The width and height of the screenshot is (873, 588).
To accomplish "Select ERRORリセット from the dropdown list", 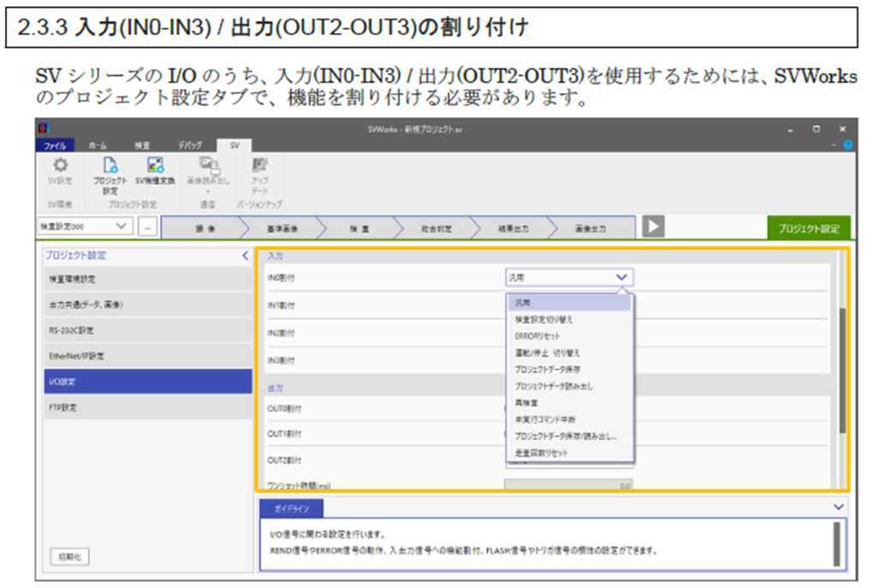I will [x=538, y=336].
